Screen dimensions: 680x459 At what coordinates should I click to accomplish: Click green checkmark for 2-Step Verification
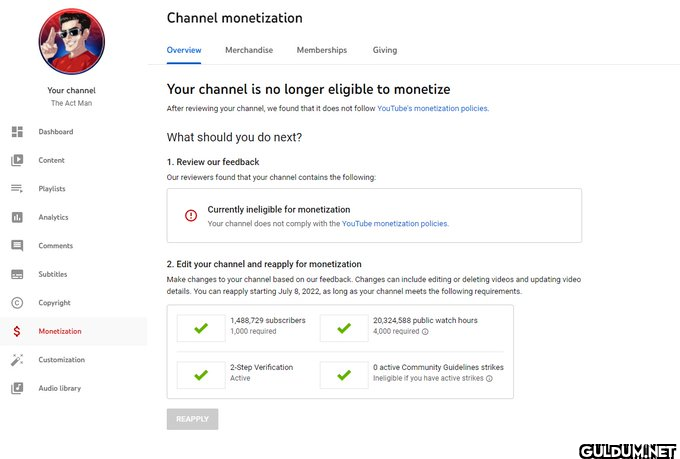click(x=201, y=375)
